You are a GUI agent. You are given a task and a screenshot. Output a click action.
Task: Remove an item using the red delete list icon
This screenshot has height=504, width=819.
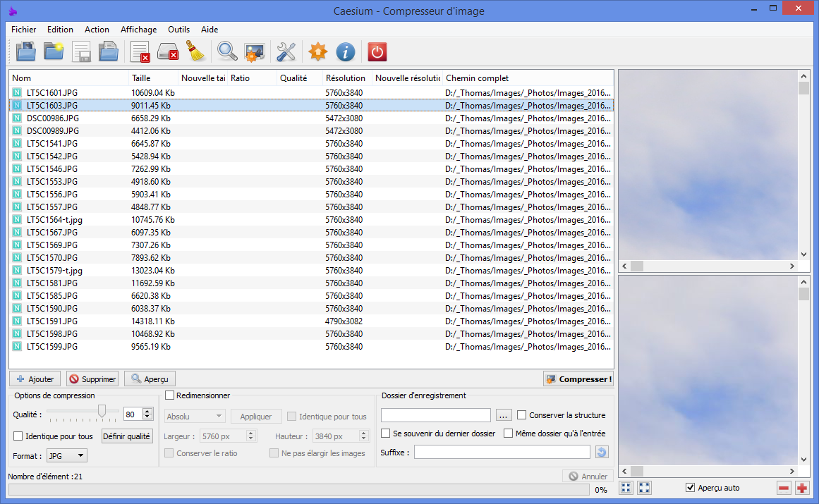pyautogui.click(x=139, y=51)
